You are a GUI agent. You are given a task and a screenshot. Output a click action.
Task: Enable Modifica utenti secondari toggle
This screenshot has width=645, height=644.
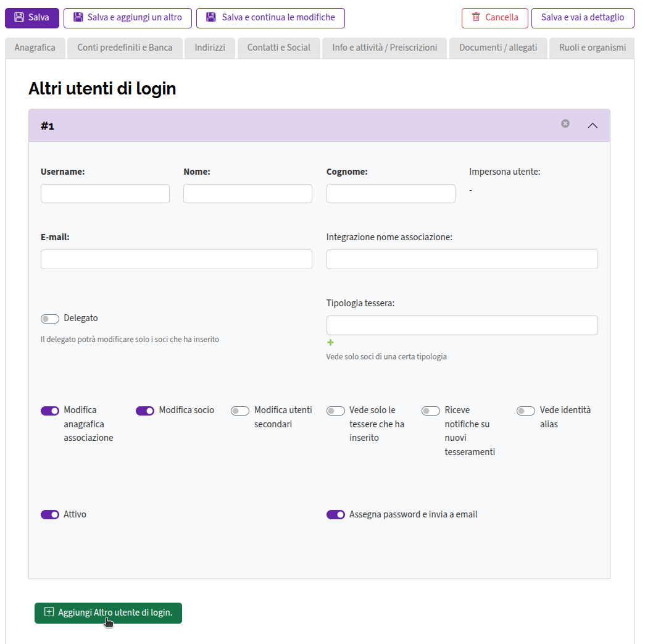(240, 411)
